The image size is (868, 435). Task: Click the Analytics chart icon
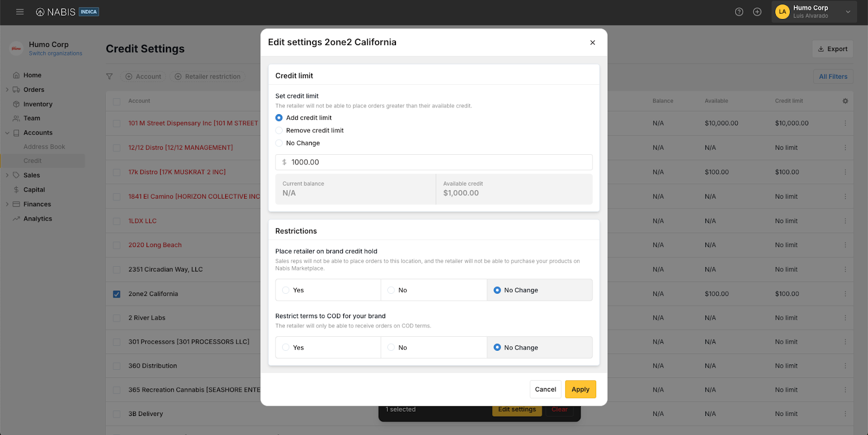(16, 219)
